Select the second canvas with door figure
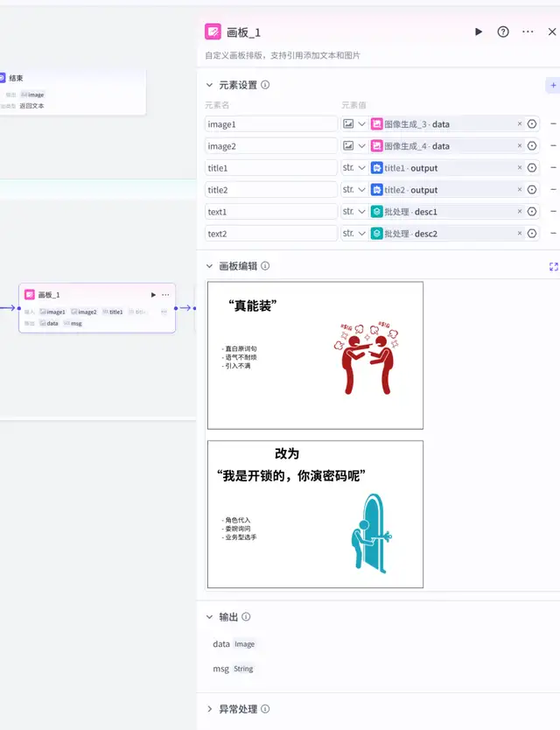The height and width of the screenshot is (730, 560). pos(315,515)
